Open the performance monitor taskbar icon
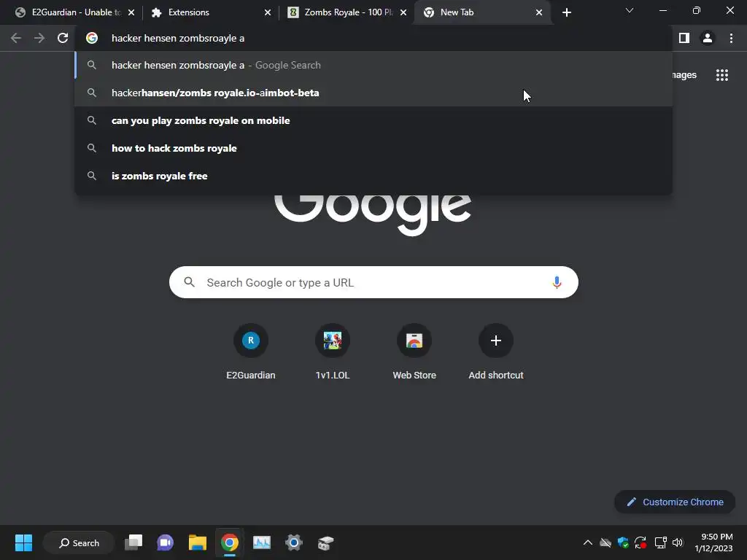Viewport: 747px width, 560px height. [x=262, y=542]
